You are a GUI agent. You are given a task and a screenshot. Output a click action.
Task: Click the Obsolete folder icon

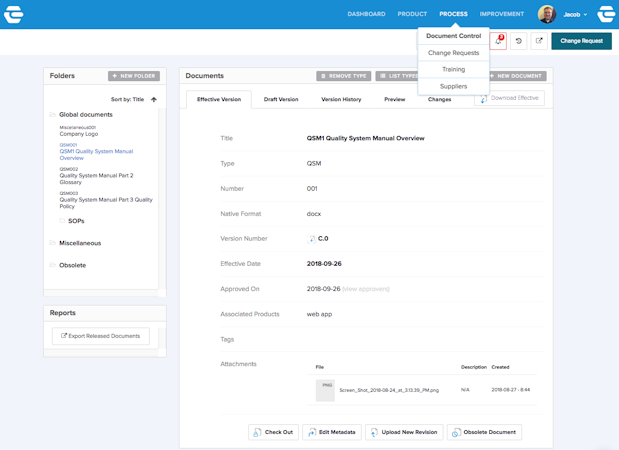click(52, 265)
